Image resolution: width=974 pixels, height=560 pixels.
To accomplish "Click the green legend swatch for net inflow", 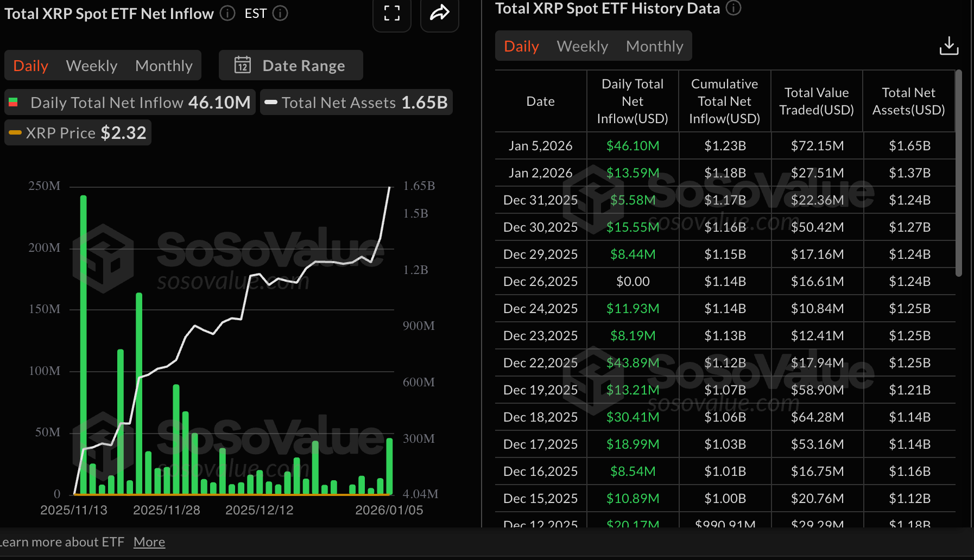I will pos(14,102).
